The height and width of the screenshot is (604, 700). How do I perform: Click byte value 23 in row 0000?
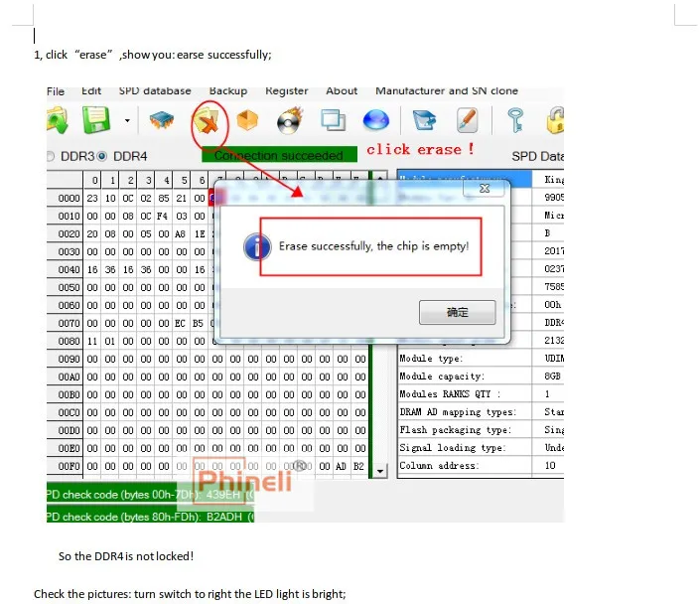pos(92,198)
